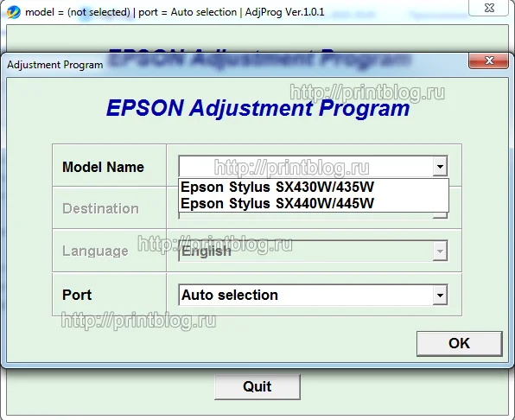Click the Port label

coord(77,295)
